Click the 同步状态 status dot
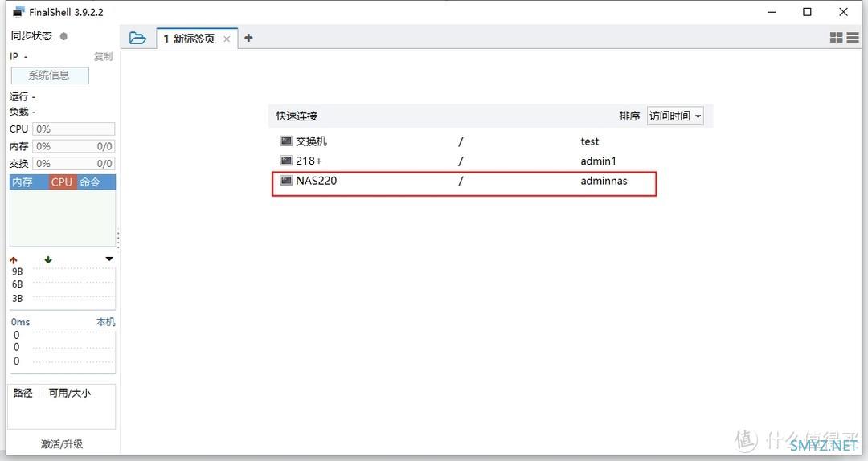This screenshot has height=461, width=868. pyautogui.click(x=63, y=36)
